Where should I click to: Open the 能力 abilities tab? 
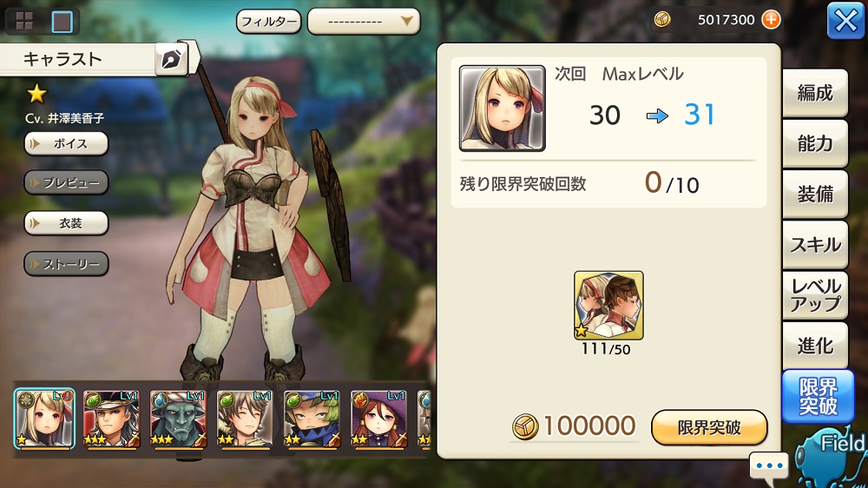click(815, 143)
